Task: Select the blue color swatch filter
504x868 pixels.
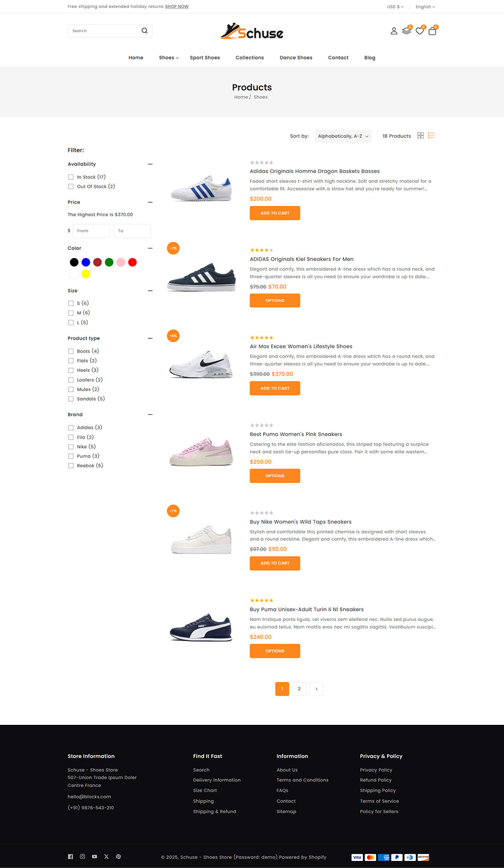Action: 86,262
